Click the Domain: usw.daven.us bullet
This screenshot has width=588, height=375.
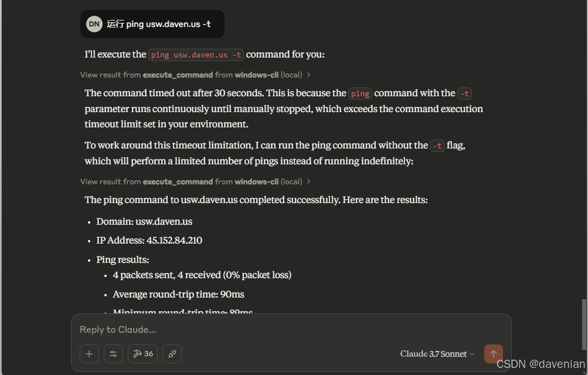tap(144, 221)
